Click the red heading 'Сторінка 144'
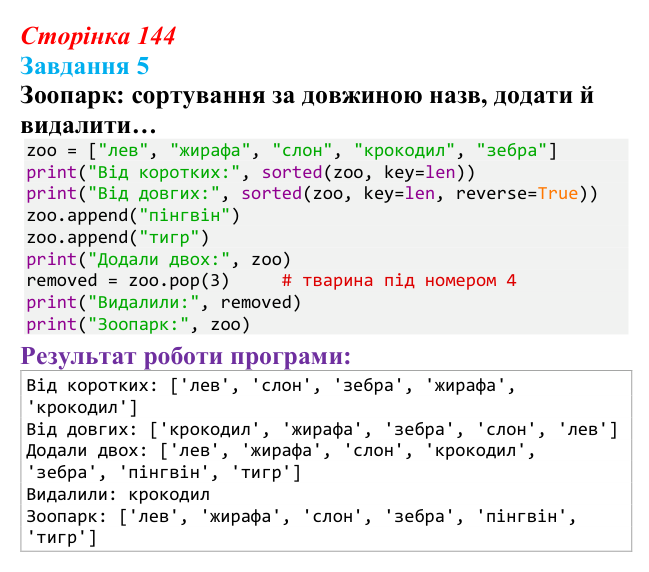Screen dimensions: 649x572 tap(99, 36)
